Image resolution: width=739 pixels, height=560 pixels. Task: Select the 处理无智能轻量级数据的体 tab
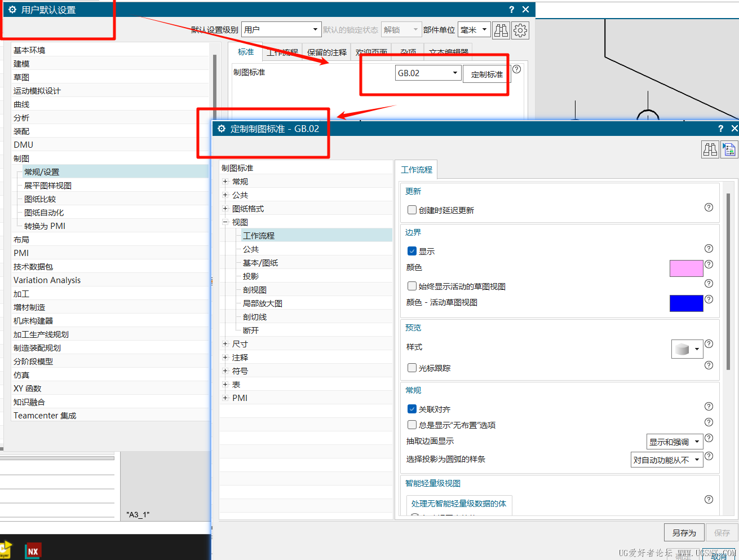459,504
